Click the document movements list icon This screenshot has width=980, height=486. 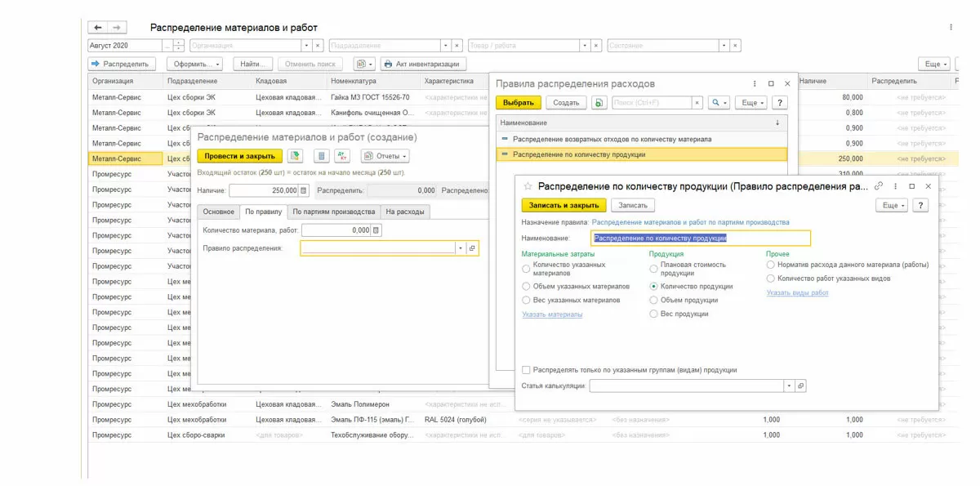coord(321,156)
